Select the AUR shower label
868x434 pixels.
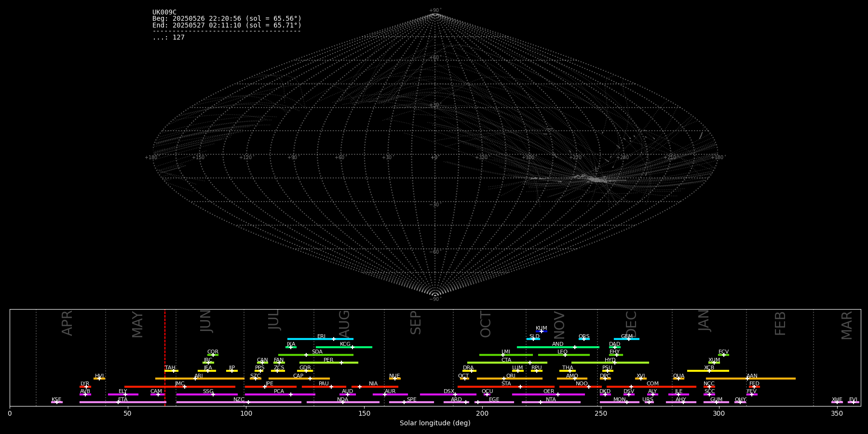coord(390,392)
